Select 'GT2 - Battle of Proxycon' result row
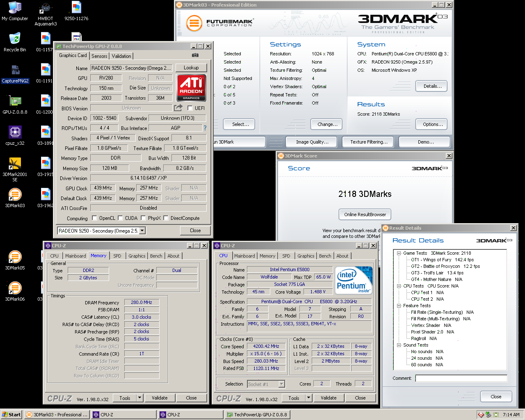Viewport: 525px width, 420px height. 445,266
